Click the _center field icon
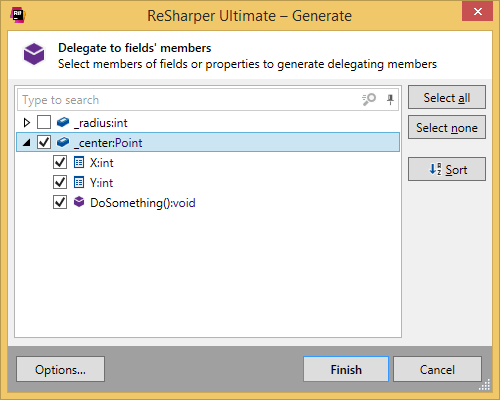The height and width of the screenshot is (400, 500). click(63, 142)
